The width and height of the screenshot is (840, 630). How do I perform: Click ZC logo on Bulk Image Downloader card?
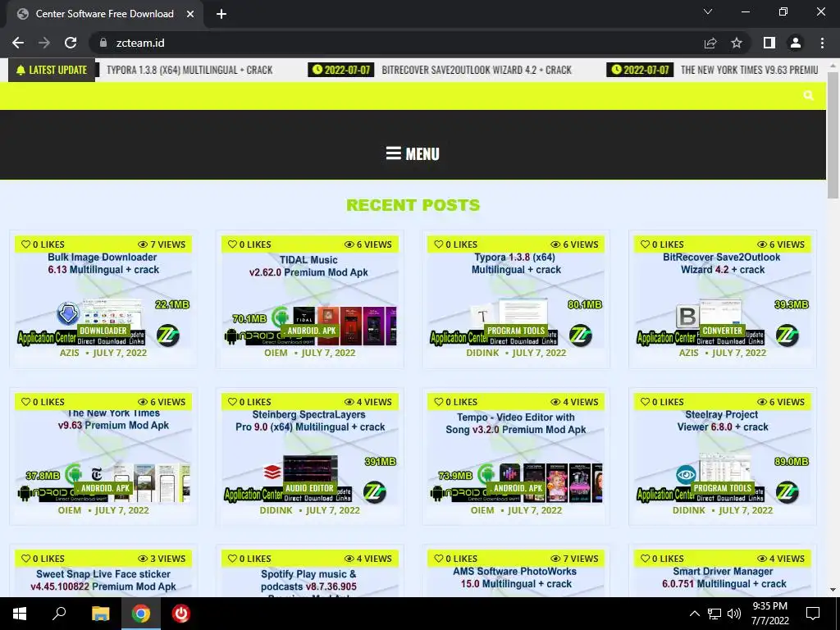click(x=168, y=336)
